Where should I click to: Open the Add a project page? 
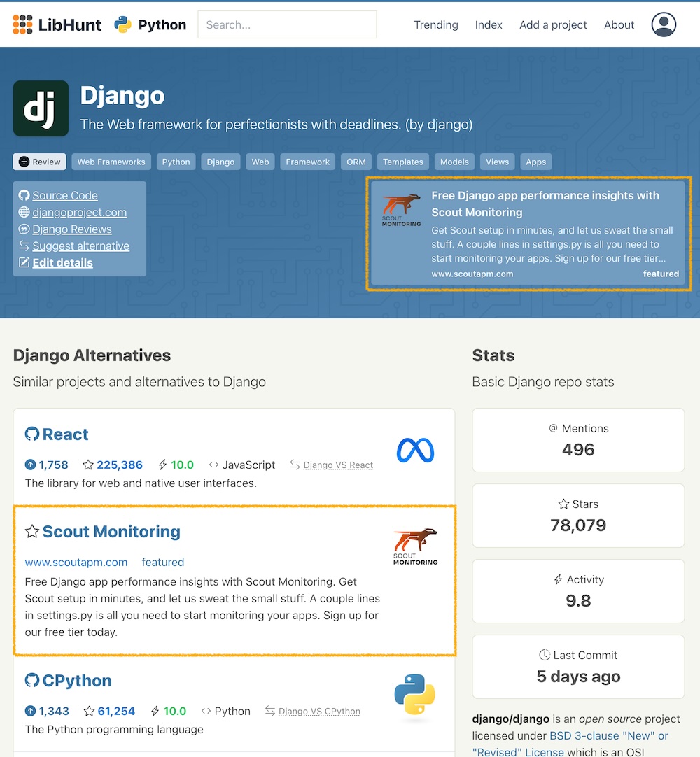click(553, 24)
